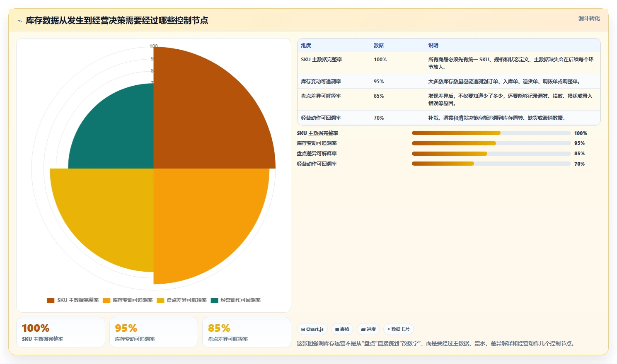617x364 pixels.
Task: Click description starting 大多数库存数量
Action: coord(505,82)
